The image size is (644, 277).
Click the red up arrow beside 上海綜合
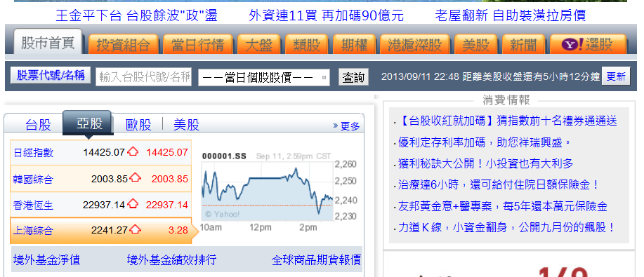pyautogui.click(x=135, y=229)
